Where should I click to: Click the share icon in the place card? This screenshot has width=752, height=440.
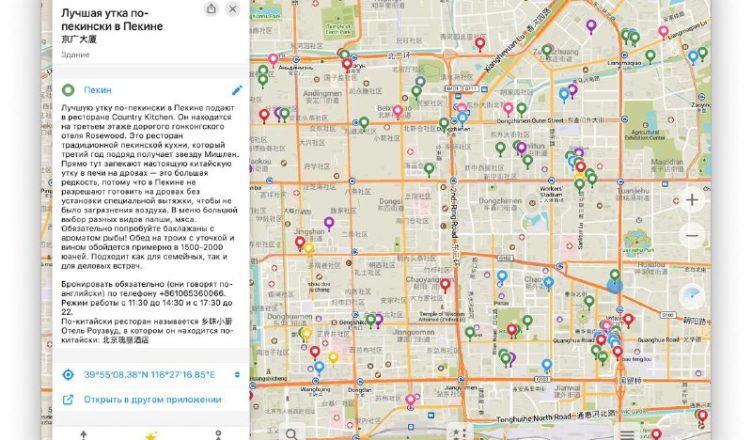210,9
